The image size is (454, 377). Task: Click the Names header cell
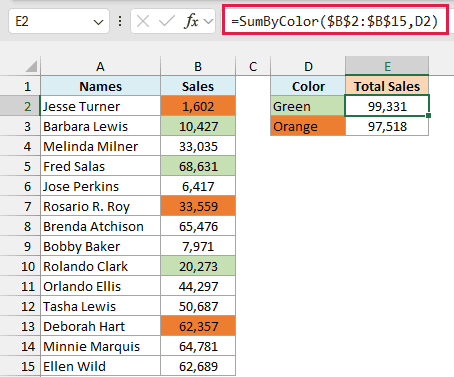point(100,86)
